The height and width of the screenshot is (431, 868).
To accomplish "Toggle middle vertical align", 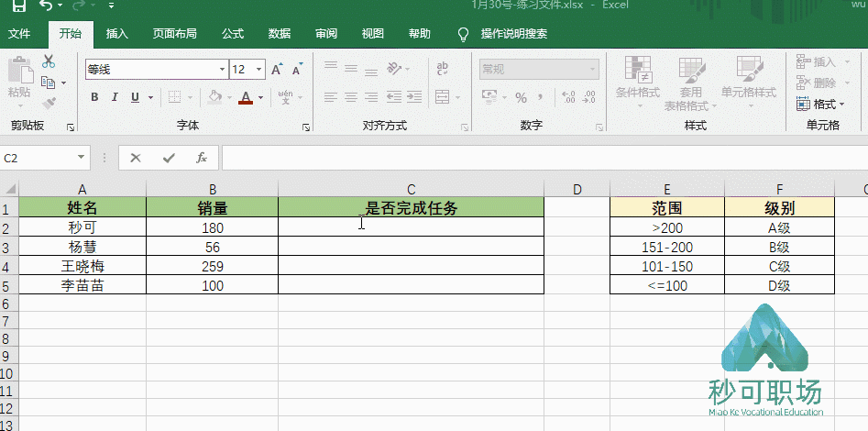I will coord(351,70).
